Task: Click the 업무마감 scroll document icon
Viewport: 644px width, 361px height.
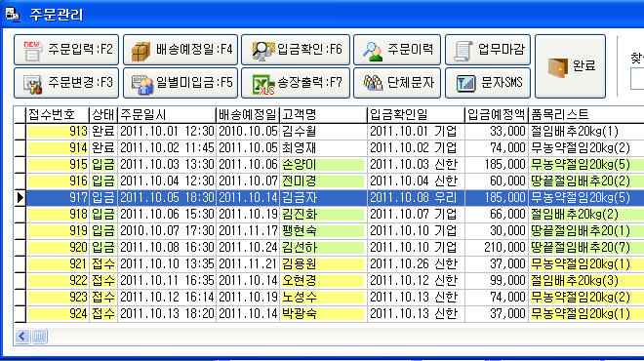Action: (463, 51)
